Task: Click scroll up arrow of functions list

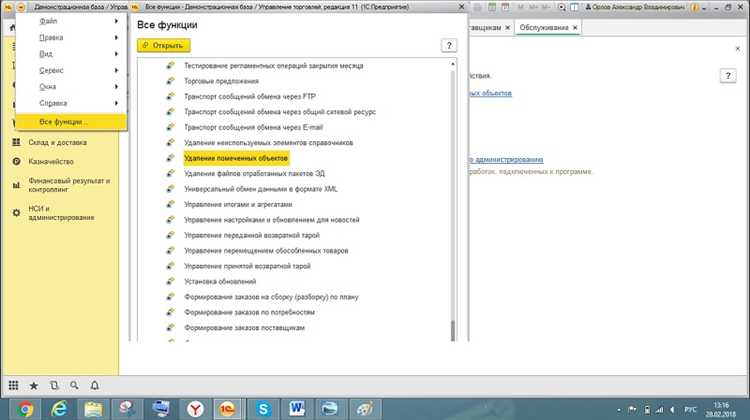Action: coord(452,64)
